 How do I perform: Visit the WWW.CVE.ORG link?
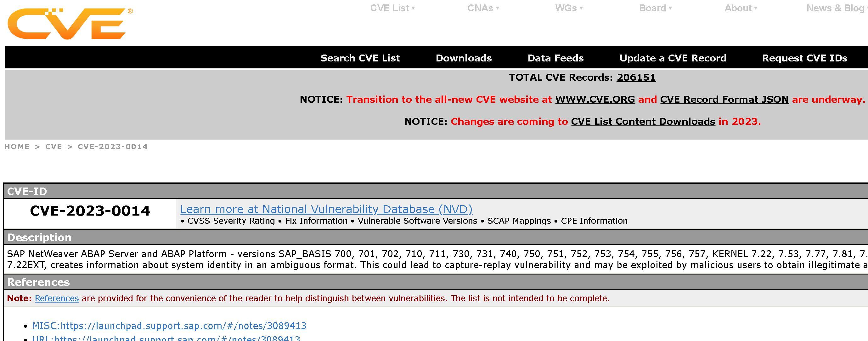(x=595, y=100)
